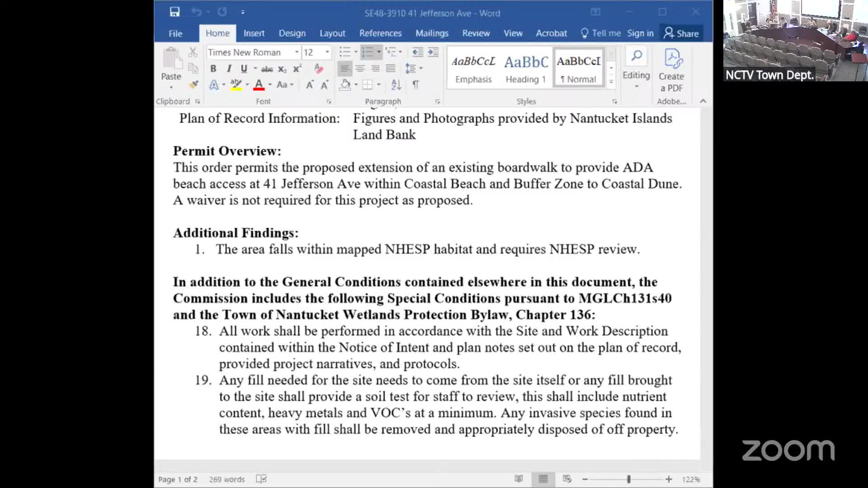Switch to the Layout tab
The height and width of the screenshot is (488, 868).
point(332,33)
